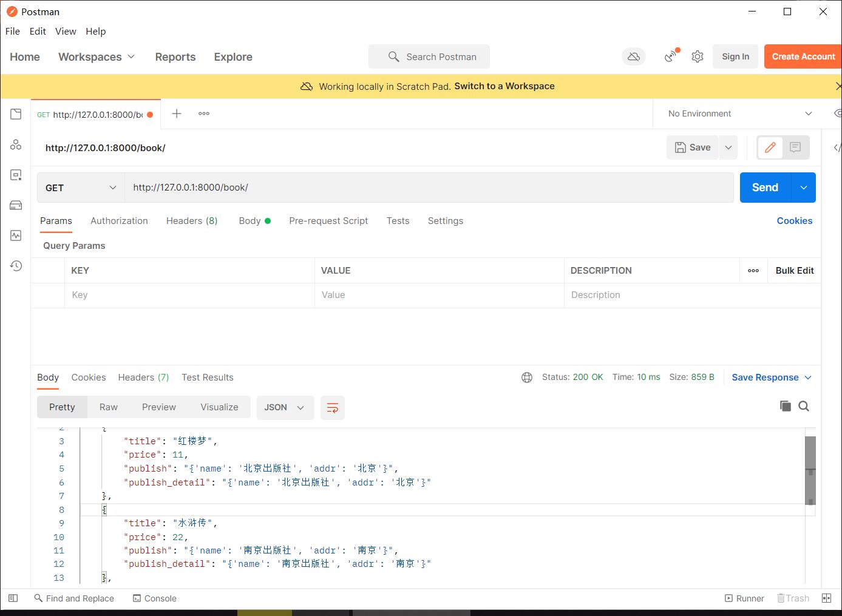Open the Trash from status bar
The width and height of the screenshot is (842, 616).
click(793, 598)
